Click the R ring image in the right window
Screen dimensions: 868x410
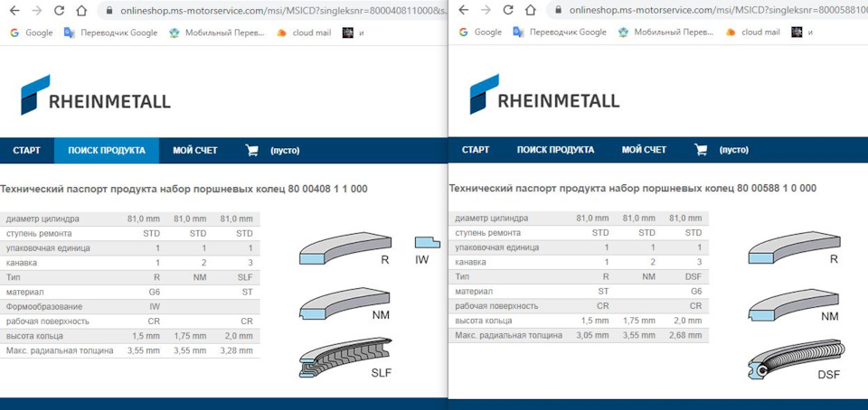tap(795, 247)
